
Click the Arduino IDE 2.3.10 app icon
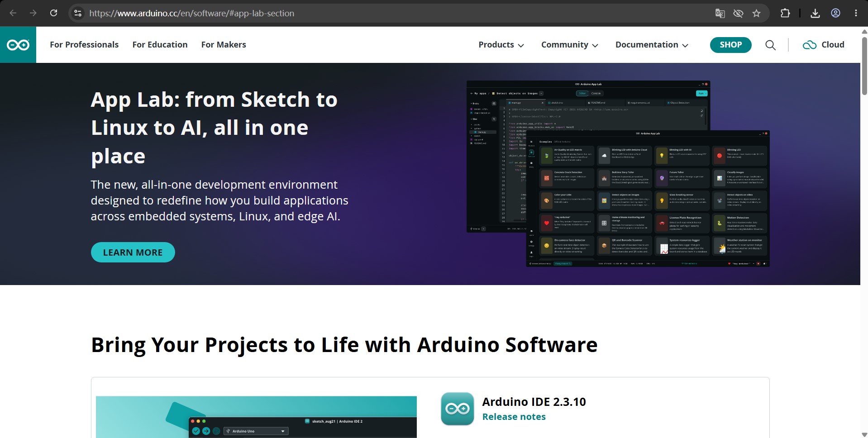[x=458, y=409]
